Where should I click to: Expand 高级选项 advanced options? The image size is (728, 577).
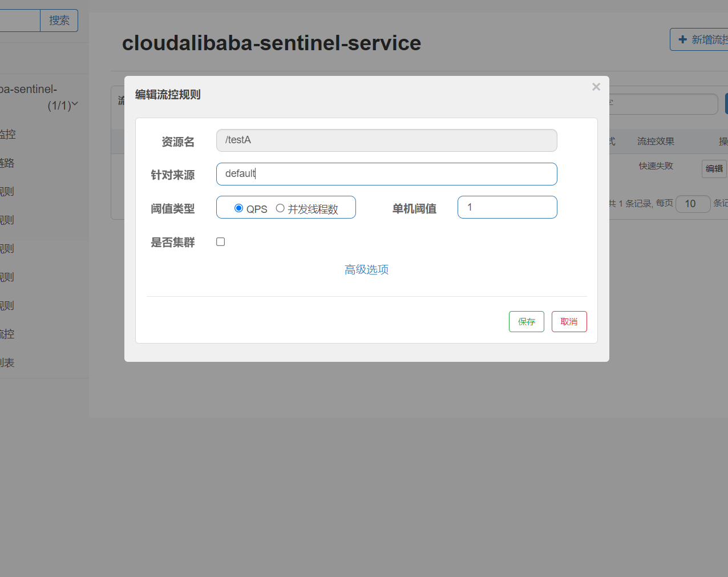tap(366, 269)
